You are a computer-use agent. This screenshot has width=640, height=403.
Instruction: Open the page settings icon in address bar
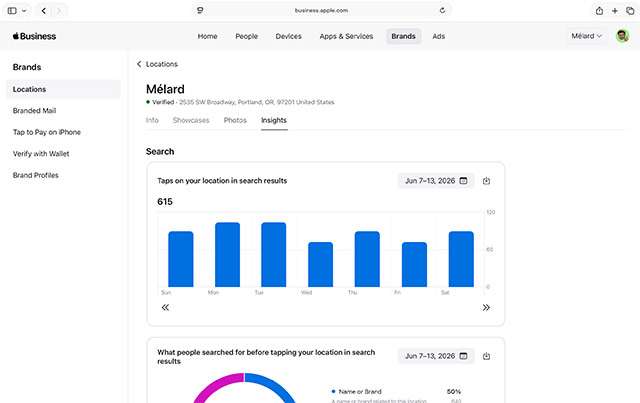pyautogui.click(x=200, y=11)
